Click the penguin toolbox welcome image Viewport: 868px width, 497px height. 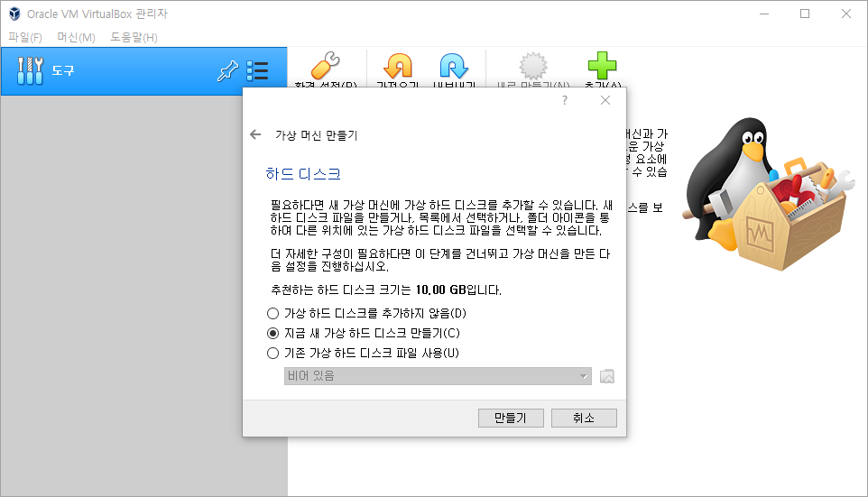[x=770, y=194]
